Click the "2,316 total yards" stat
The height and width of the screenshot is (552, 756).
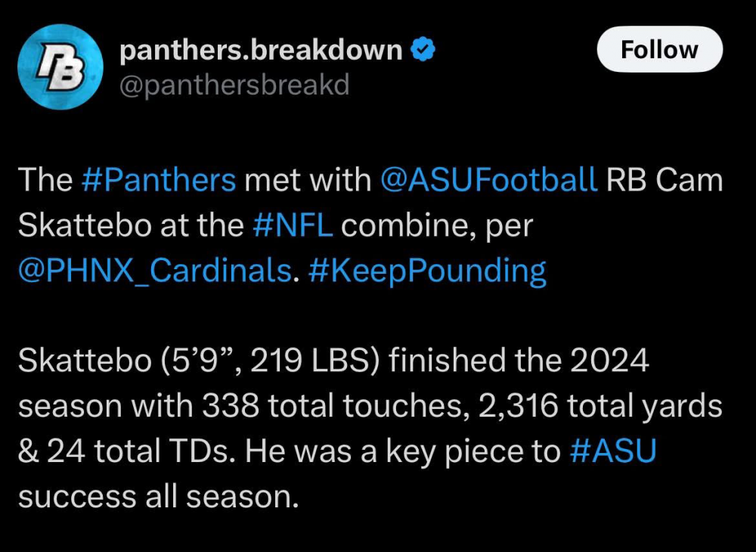tap(600, 407)
